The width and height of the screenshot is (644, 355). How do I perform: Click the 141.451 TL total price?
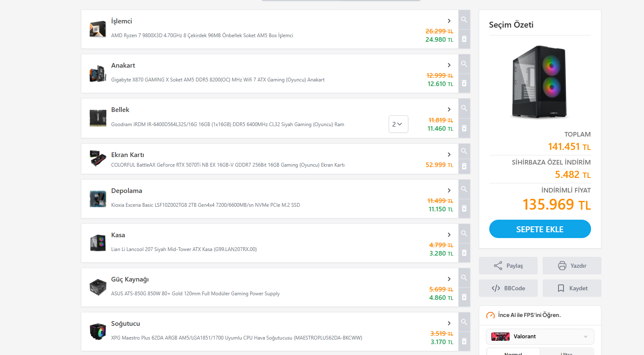tap(569, 147)
